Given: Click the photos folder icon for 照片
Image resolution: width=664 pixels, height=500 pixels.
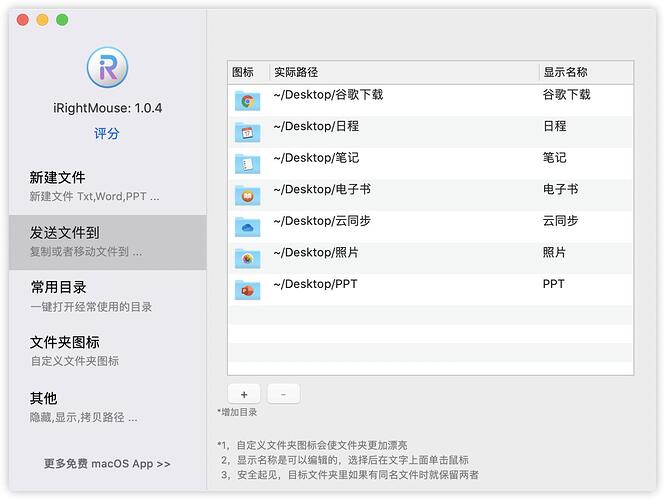Looking at the screenshot, I should [x=247, y=258].
